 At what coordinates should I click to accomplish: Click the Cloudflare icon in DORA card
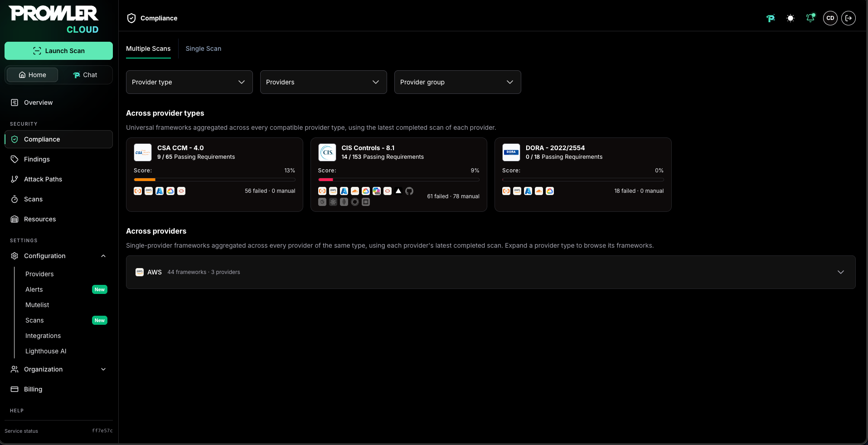(539, 191)
